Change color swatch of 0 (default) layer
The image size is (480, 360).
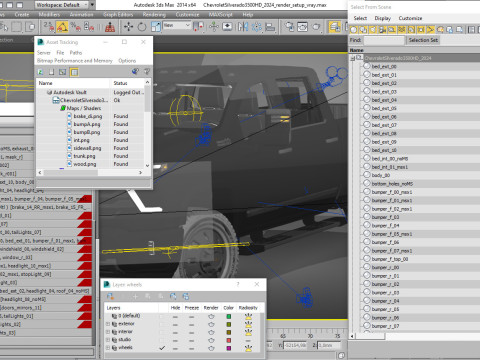[229, 316]
